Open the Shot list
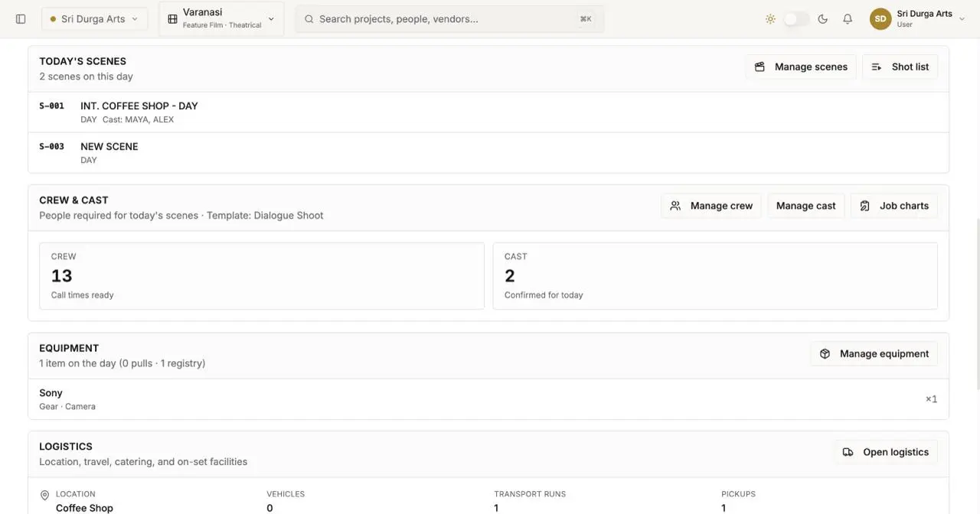The height and width of the screenshot is (514, 980). point(900,67)
